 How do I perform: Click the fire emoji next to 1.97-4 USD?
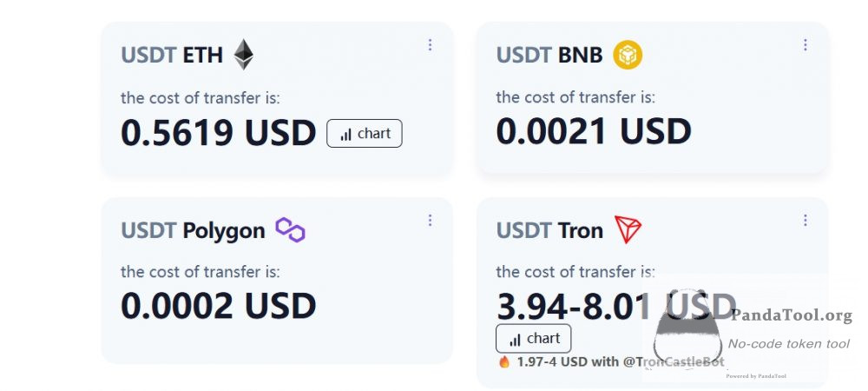504,361
